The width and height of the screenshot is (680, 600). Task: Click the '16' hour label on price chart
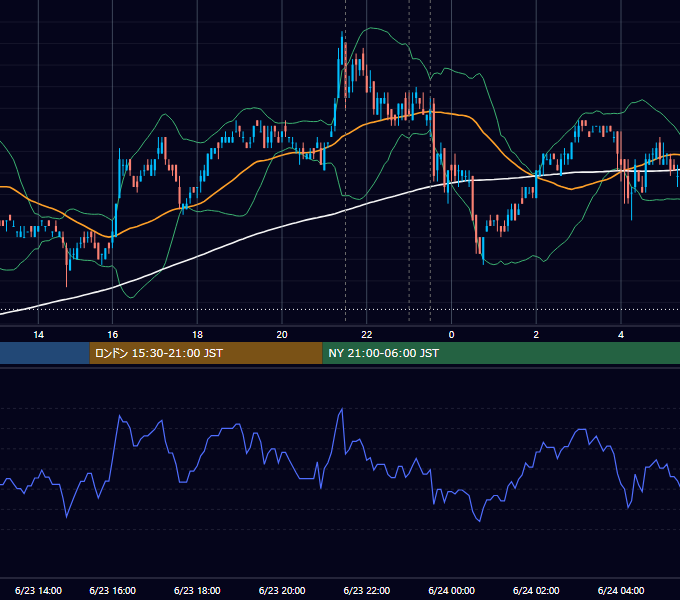tap(112, 335)
